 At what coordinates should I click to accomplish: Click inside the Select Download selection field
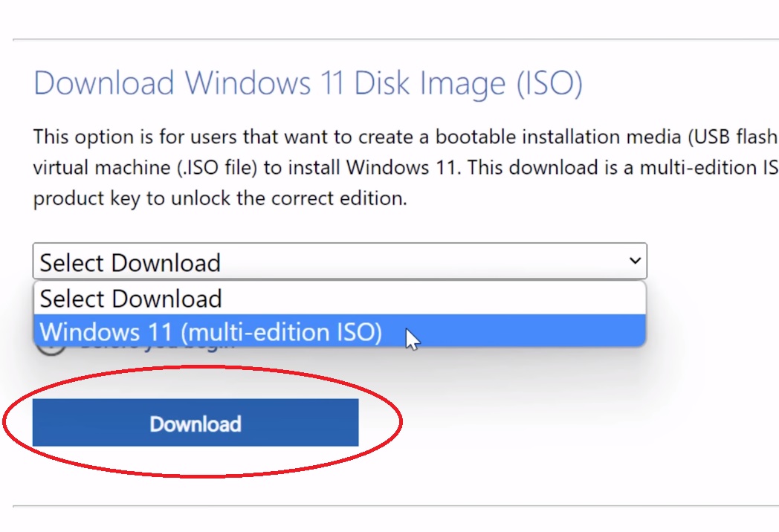pyautogui.click(x=297, y=261)
